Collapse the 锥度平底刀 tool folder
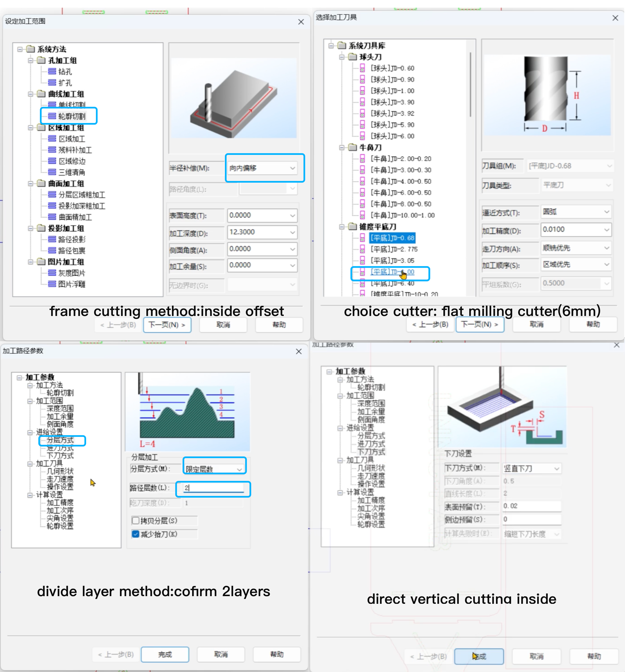 coord(342,226)
